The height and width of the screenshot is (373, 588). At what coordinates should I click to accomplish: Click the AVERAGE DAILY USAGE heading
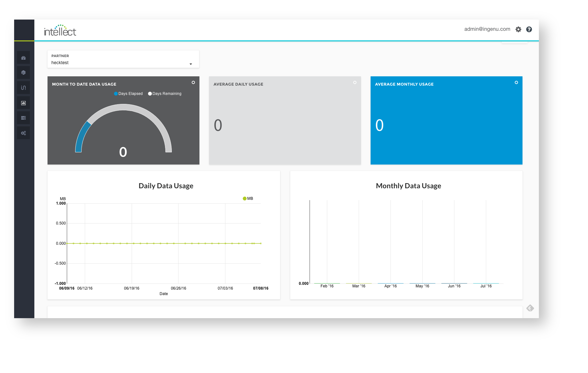(x=238, y=84)
